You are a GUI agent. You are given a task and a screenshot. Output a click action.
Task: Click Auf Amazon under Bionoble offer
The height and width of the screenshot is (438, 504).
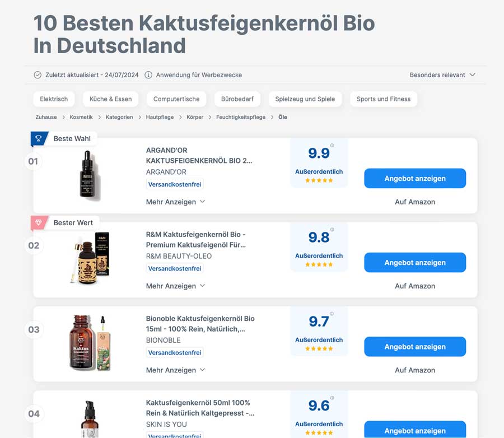pos(415,370)
